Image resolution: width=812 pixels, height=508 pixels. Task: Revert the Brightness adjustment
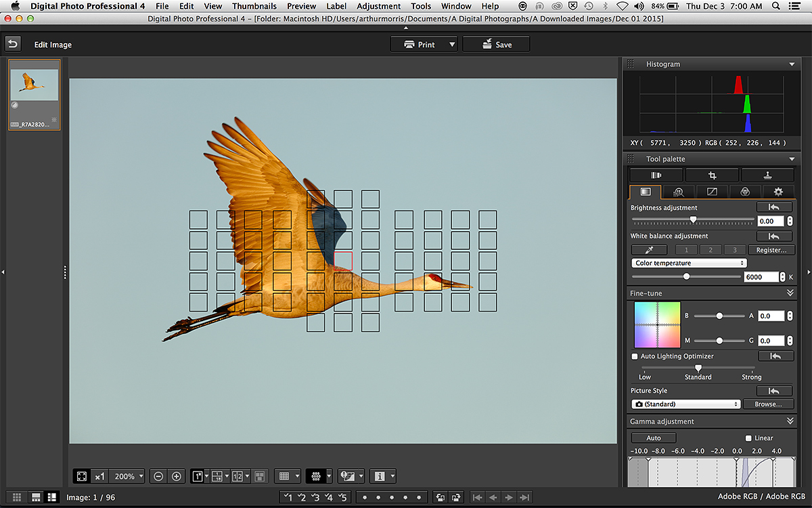775,207
